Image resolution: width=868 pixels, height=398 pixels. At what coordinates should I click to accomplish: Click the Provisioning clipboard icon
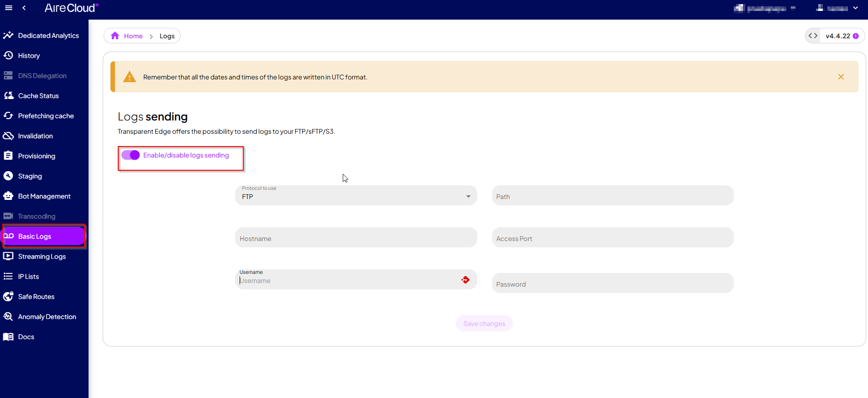point(8,156)
